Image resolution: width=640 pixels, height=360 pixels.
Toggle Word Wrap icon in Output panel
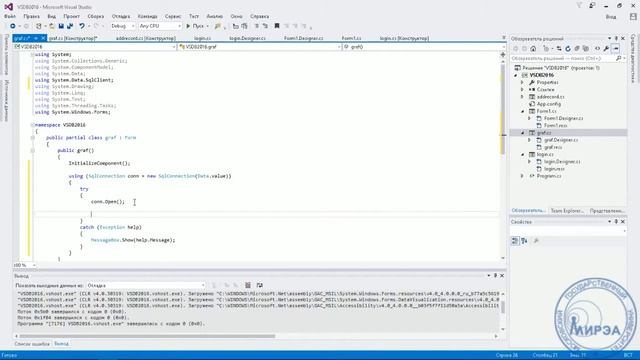click(259, 285)
